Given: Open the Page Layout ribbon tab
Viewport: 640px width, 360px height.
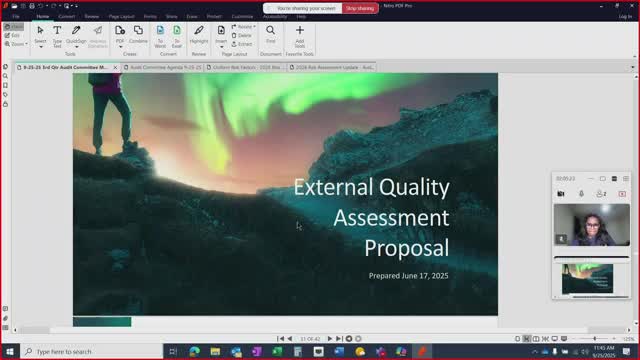Looking at the screenshot, I should 122,17.
